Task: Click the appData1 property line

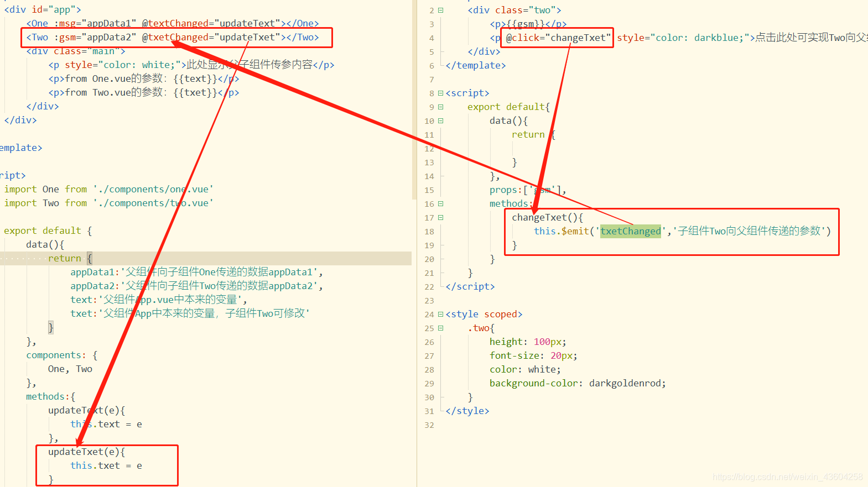Action: 196,272
